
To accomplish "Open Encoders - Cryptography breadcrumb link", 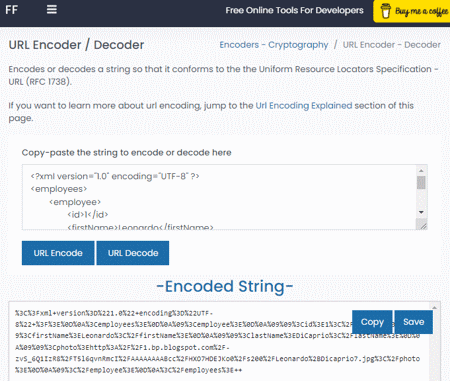I will (274, 45).
